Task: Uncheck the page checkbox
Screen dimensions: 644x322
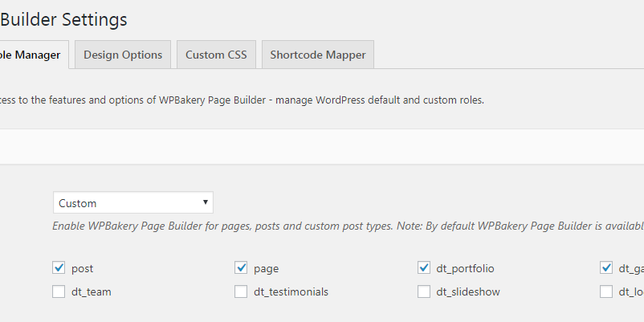Action: click(x=241, y=267)
